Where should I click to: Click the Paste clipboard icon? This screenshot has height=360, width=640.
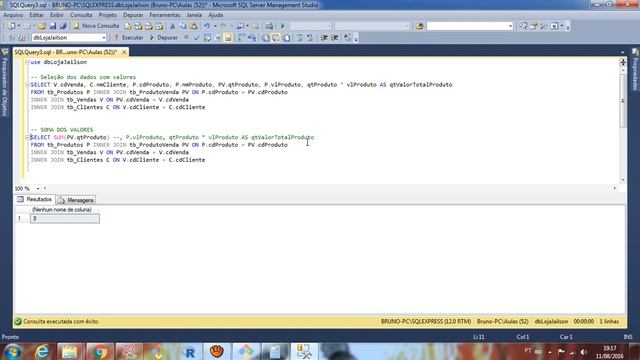point(193,26)
